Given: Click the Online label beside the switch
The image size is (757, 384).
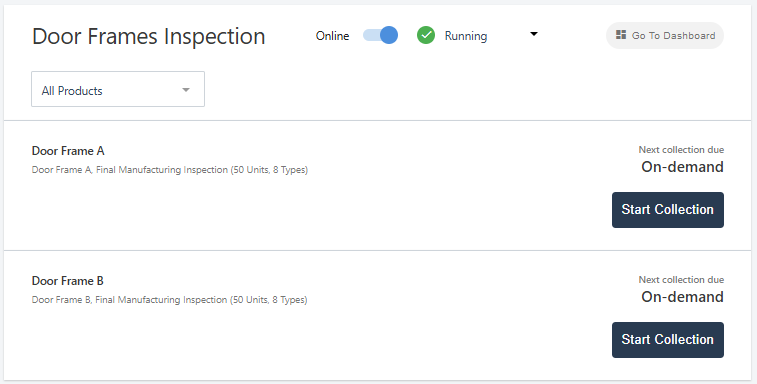Looking at the screenshot, I should click(x=332, y=36).
